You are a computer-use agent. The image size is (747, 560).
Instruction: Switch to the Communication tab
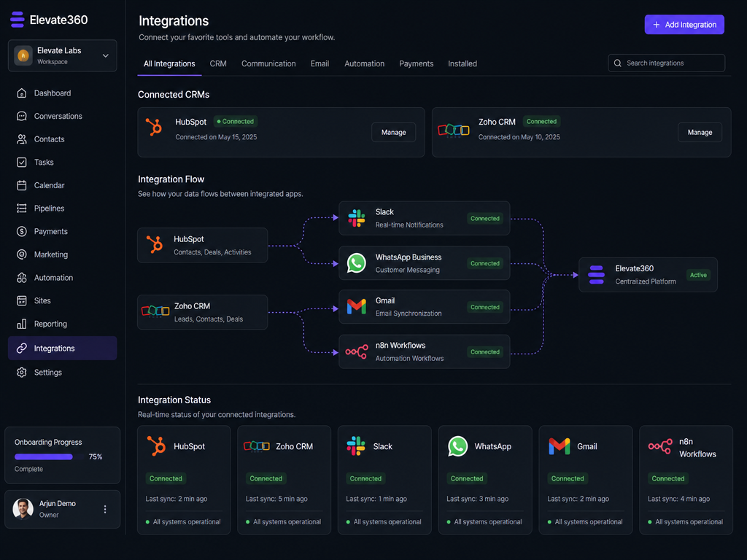point(268,64)
